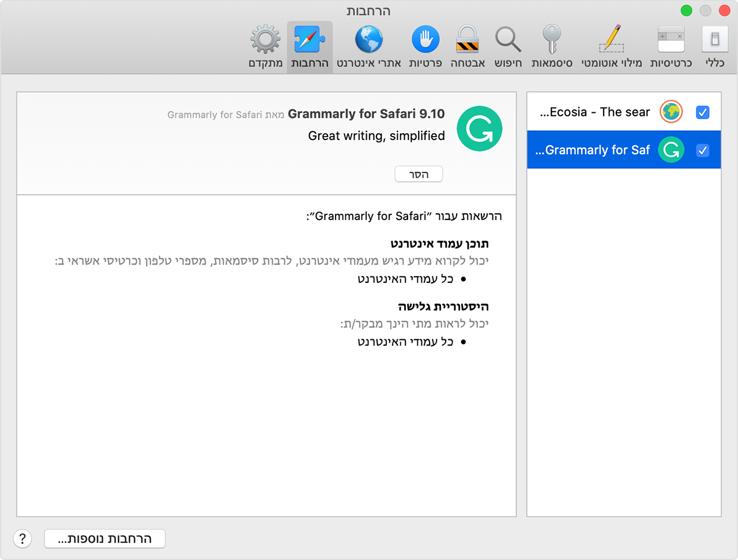This screenshot has height=560, width=738.
Task: Click the Uninstall (הסר) button
Action: (419, 174)
